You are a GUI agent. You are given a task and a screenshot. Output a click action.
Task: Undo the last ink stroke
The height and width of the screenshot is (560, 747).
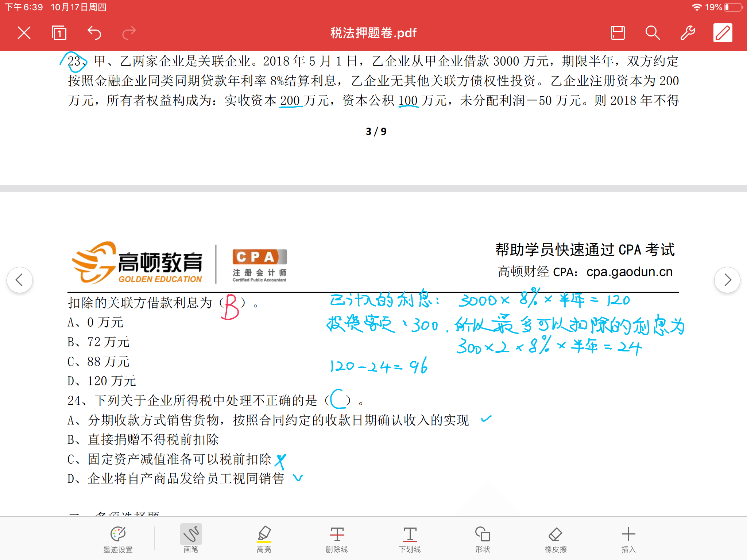point(94,33)
